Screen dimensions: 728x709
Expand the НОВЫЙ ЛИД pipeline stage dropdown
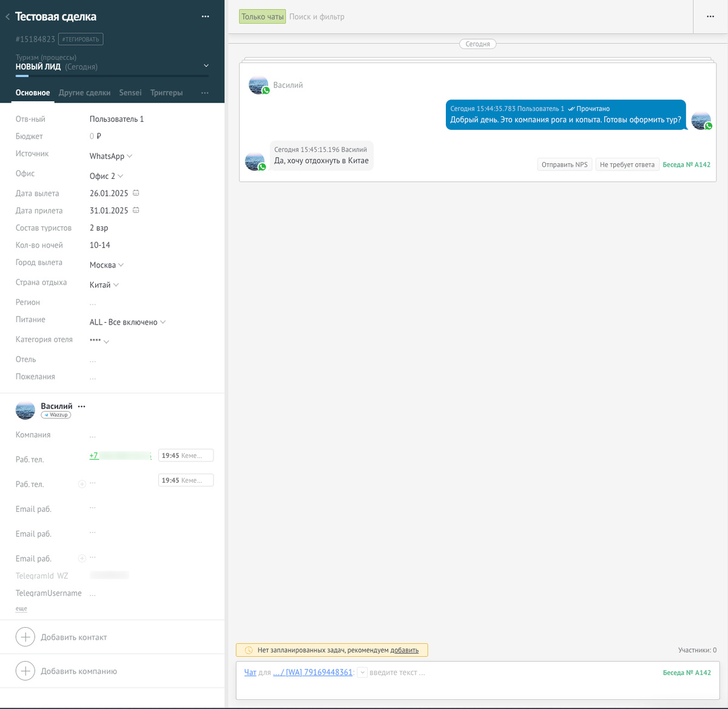[x=206, y=66]
